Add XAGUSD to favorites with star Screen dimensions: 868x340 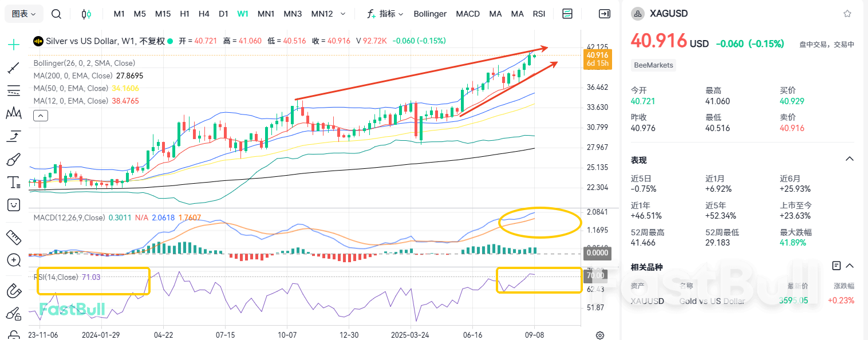847,14
